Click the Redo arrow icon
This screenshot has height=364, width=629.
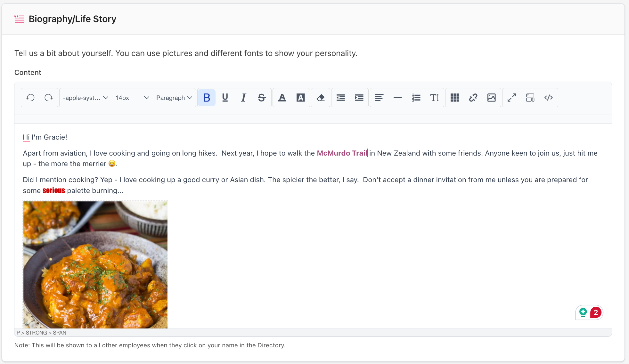pos(49,98)
